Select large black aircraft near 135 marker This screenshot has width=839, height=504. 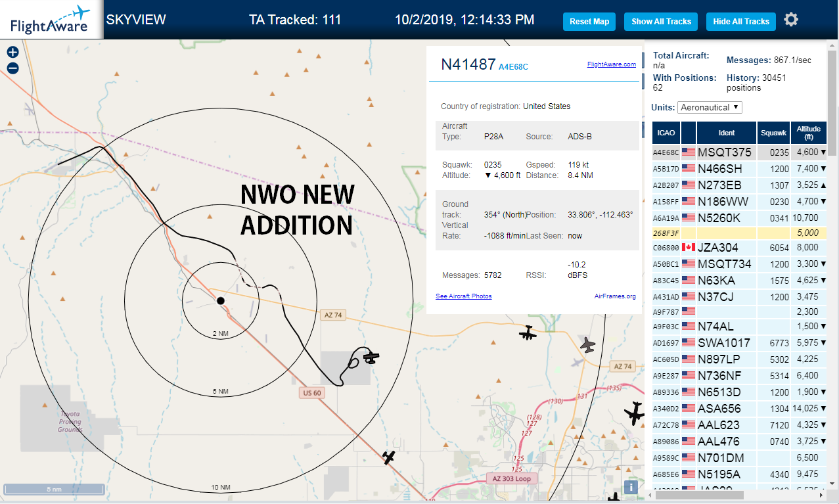pyautogui.click(x=634, y=413)
